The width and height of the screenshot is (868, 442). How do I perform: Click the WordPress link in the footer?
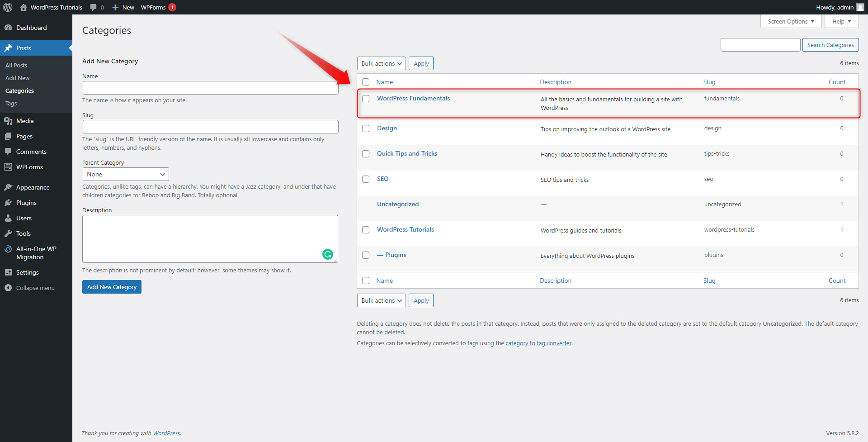pos(166,433)
